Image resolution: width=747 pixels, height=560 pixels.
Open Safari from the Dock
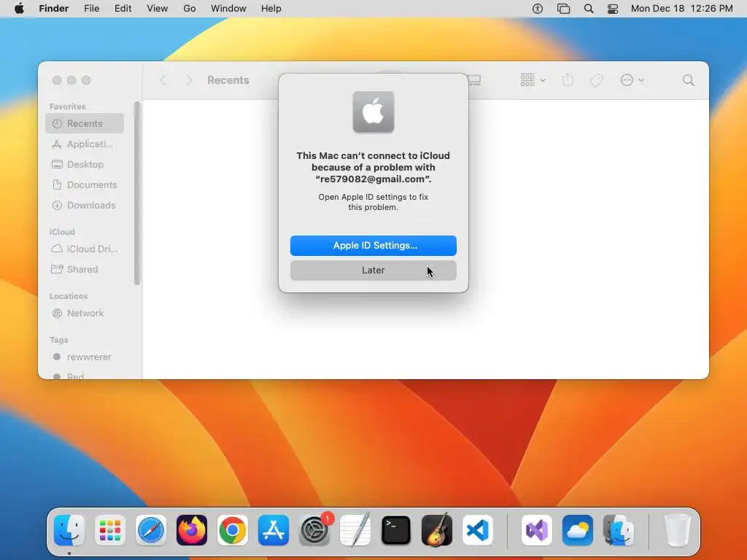click(x=151, y=530)
